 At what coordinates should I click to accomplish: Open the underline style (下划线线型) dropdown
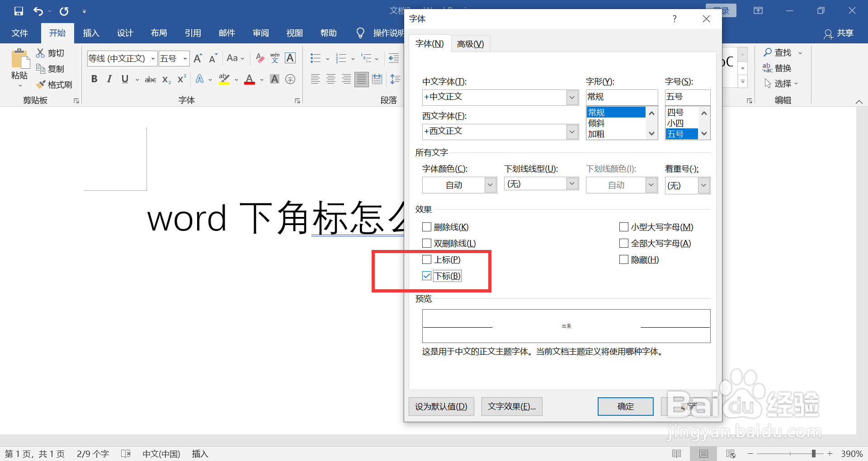click(x=572, y=183)
